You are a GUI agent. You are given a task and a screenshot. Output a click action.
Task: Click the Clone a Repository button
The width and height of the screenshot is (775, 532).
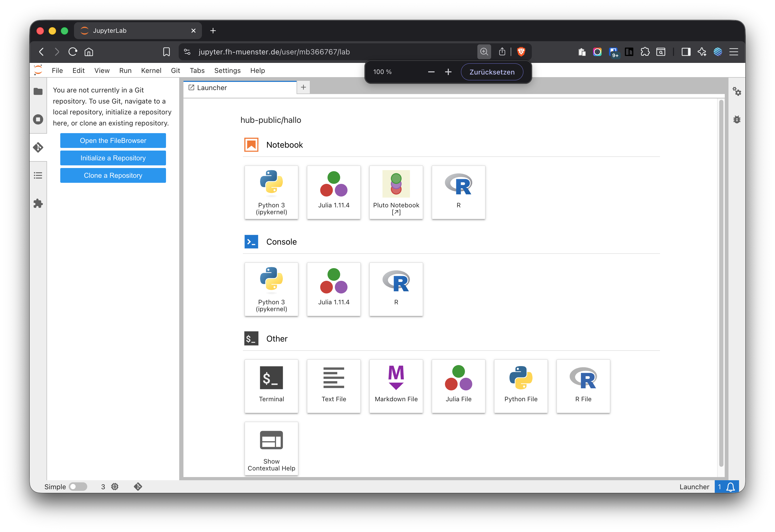[x=113, y=175]
